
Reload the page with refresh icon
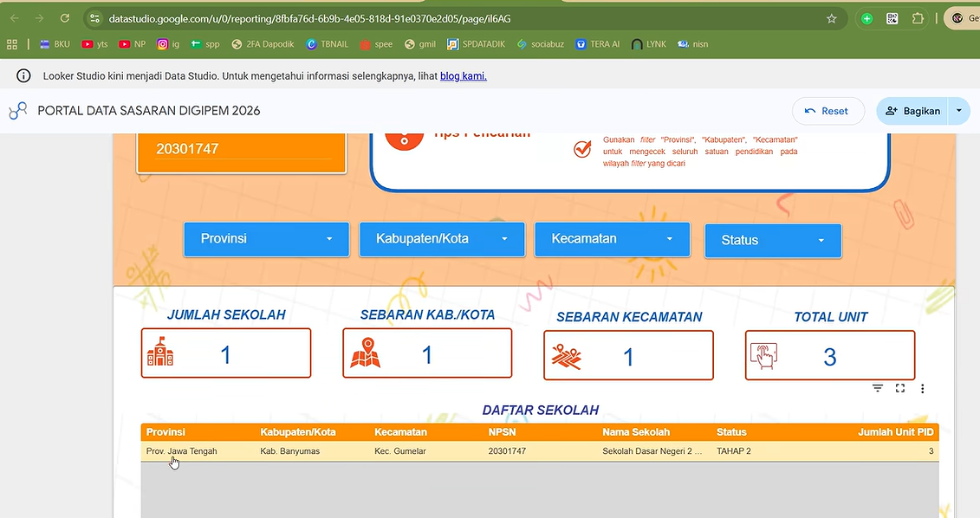click(64, 18)
